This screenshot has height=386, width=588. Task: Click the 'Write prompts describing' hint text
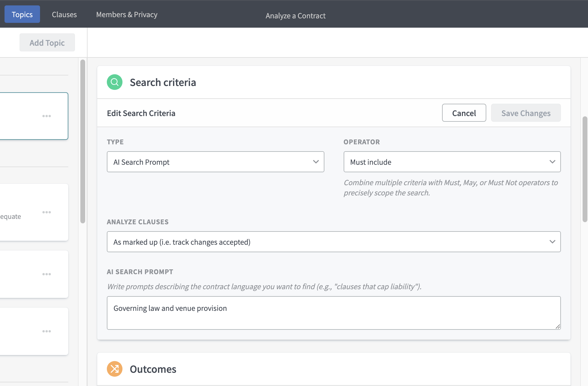coord(264,286)
